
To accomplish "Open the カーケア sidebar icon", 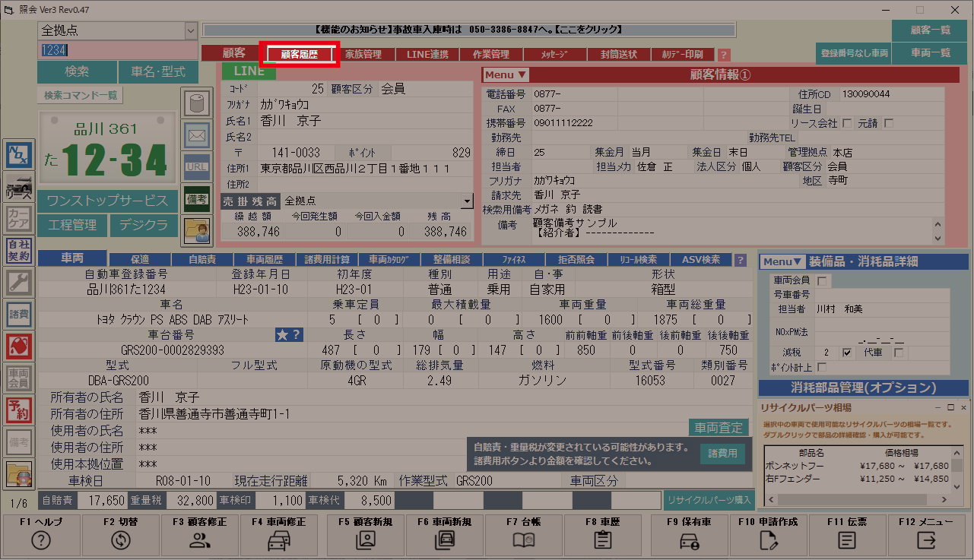I will tap(19, 220).
